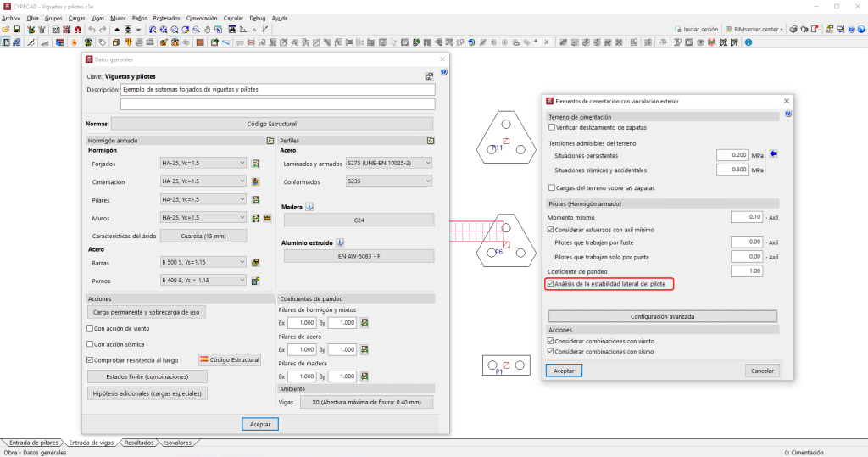
Task: Click the fire resistance flame icon
Action: [x=75, y=42]
